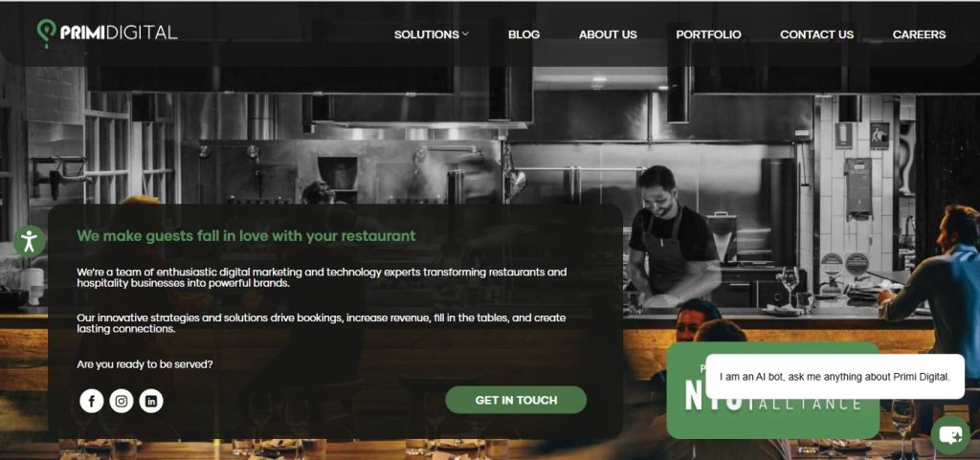This screenshot has width=980, height=460.
Task: Open the LinkedIn profile icon
Action: 151,401
